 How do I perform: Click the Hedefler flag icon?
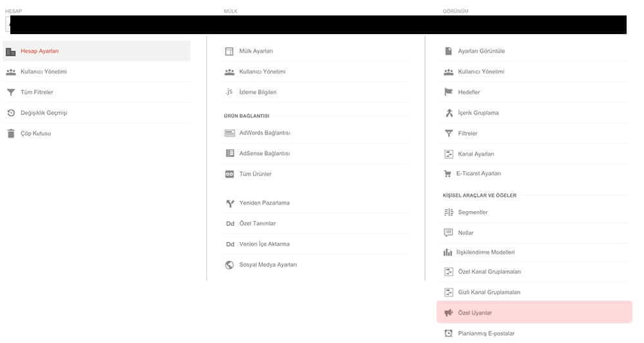(x=449, y=93)
